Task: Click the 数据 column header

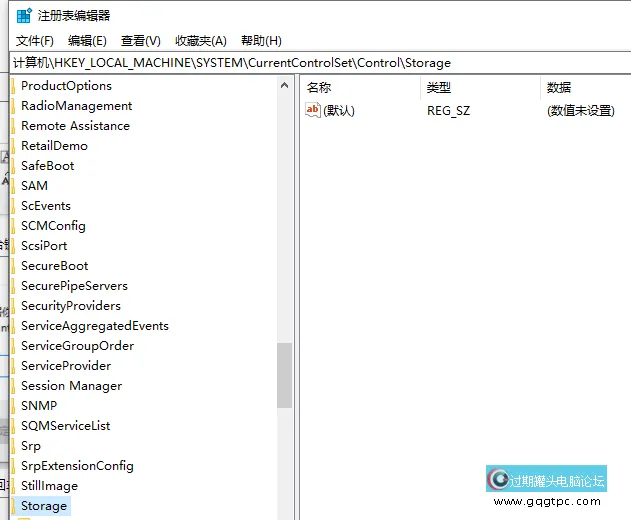Action: pos(559,88)
